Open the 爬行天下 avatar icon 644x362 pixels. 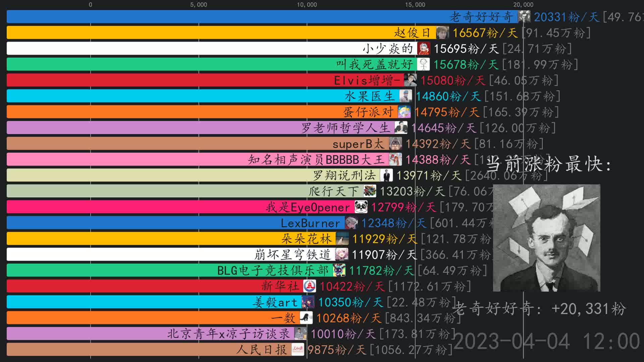[x=370, y=191]
